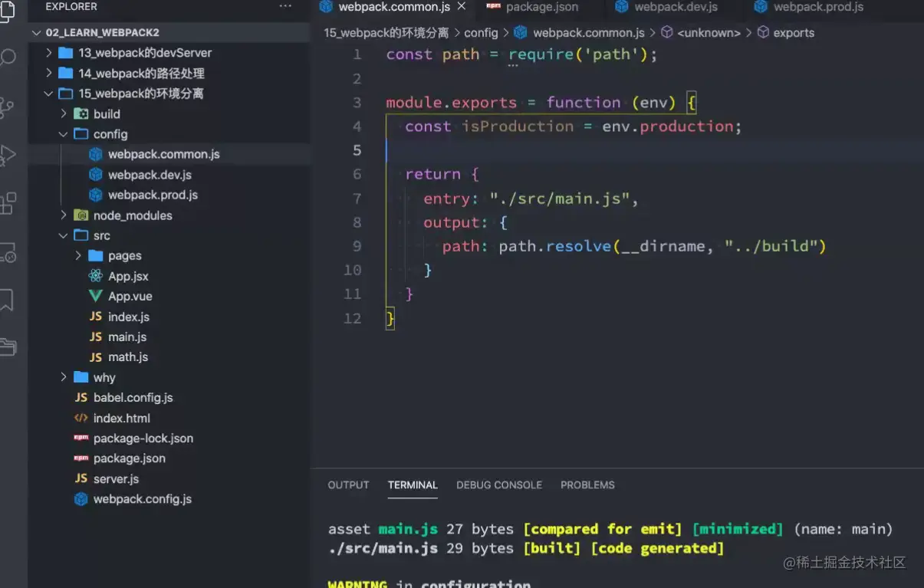This screenshot has height=588, width=924.
Task: Click the webpack.prod.js file icon in tree
Action: 96,195
